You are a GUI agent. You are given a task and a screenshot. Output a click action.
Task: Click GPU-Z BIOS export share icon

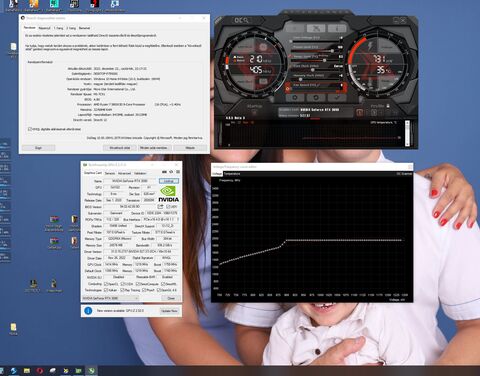point(160,207)
